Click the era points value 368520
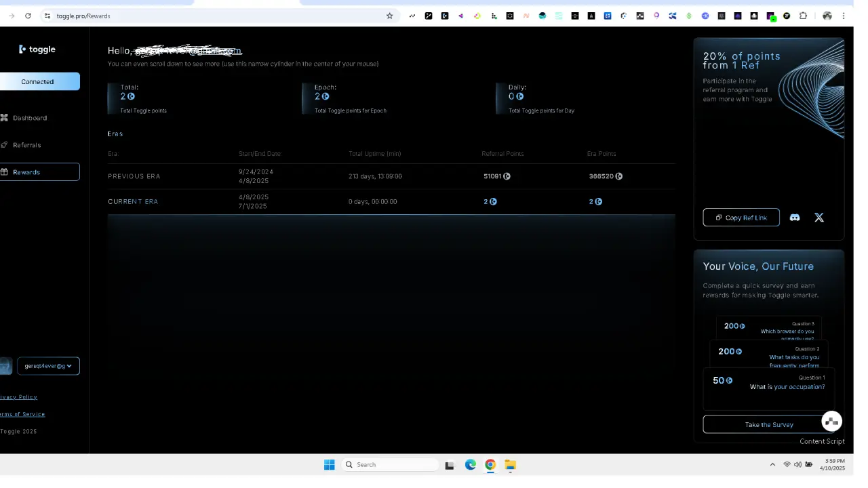The height and width of the screenshot is (488, 868). click(601, 176)
